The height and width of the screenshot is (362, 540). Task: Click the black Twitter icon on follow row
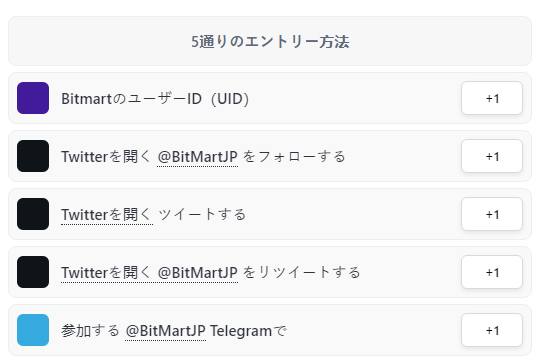click(33, 156)
